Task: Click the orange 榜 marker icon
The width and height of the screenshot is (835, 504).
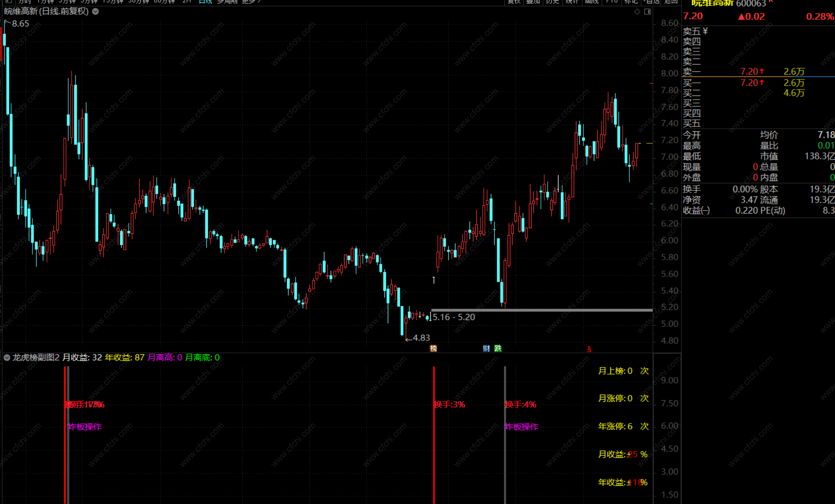Action: 433,348
